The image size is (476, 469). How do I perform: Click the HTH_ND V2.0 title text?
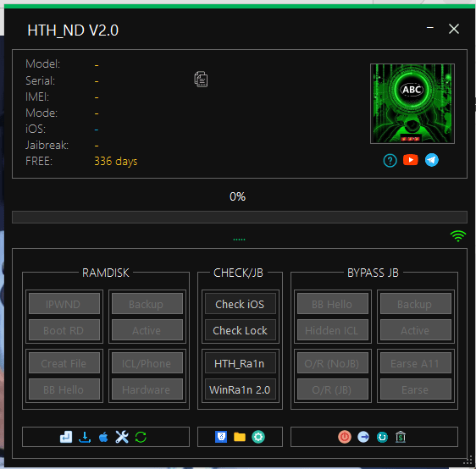pyautogui.click(x=73, y=30)
